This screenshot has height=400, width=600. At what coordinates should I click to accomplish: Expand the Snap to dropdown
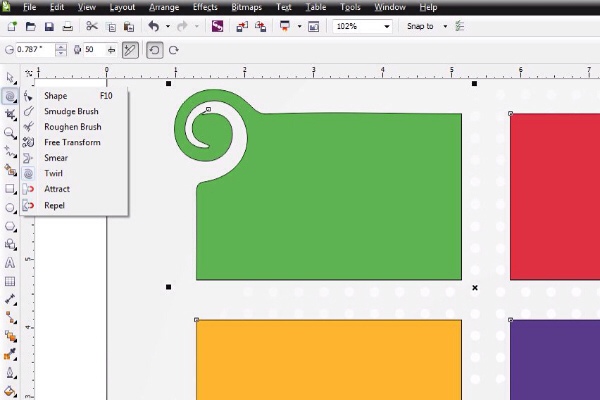tap(445, 26)
